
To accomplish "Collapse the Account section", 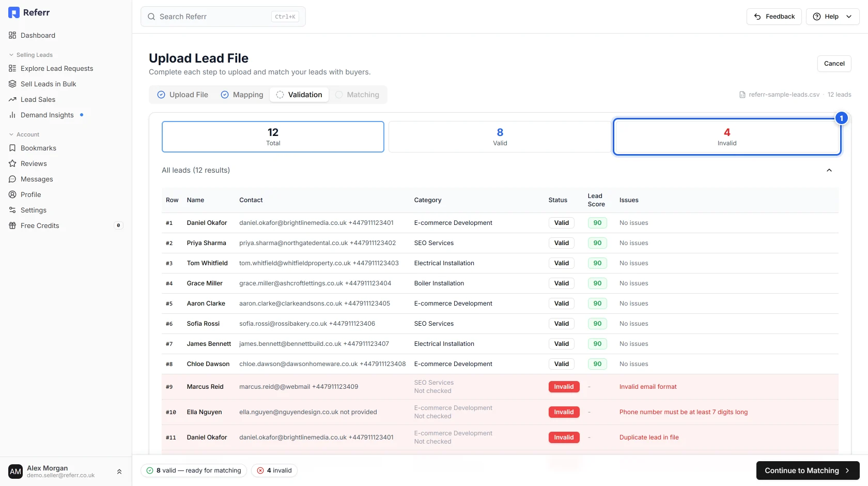I will (24, 134).
